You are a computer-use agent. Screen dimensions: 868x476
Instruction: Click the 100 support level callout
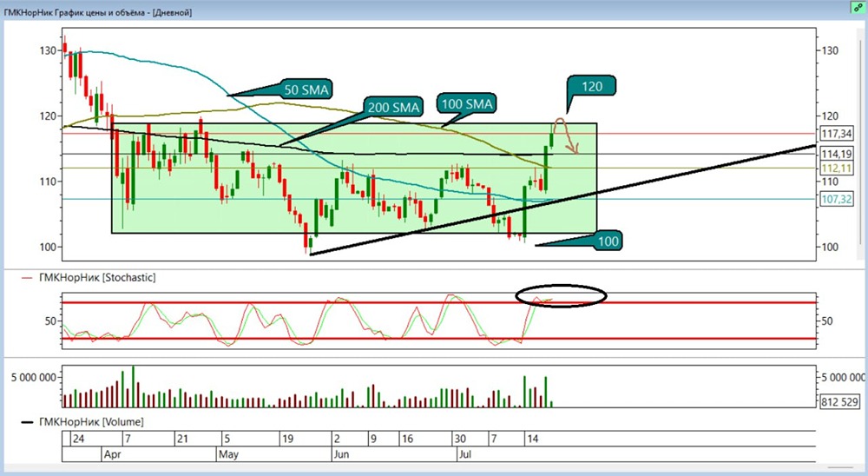(x=608, y=241)
